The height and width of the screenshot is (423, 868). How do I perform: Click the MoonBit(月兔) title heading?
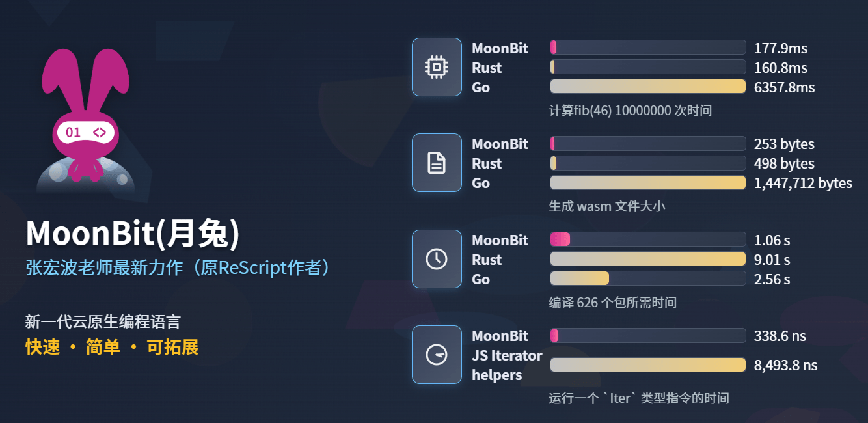click(133, 234)
